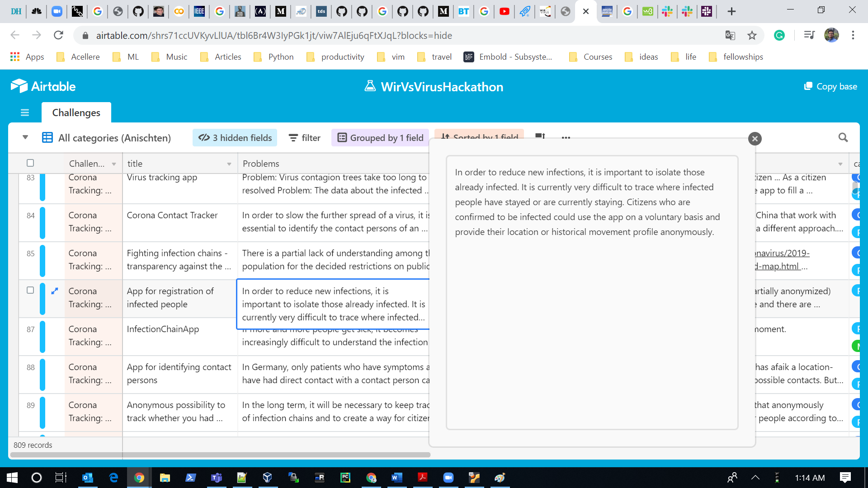Expand record 86 with the arrows icon

tap(55, 291)
